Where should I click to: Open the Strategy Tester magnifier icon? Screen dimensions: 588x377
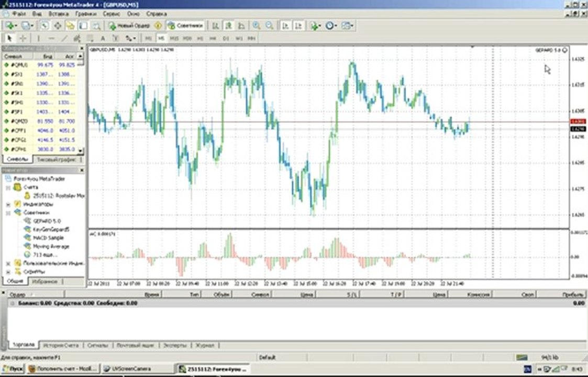[96, 26]
